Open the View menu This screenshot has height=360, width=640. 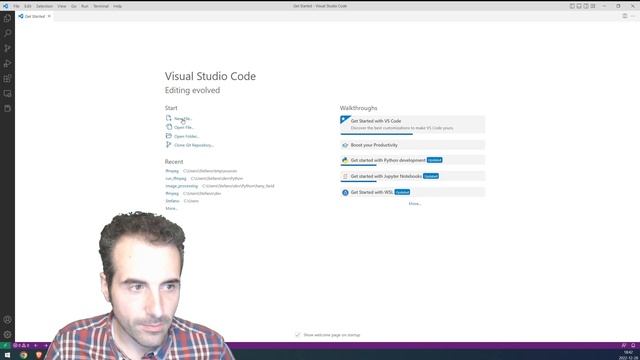[62, 6]
